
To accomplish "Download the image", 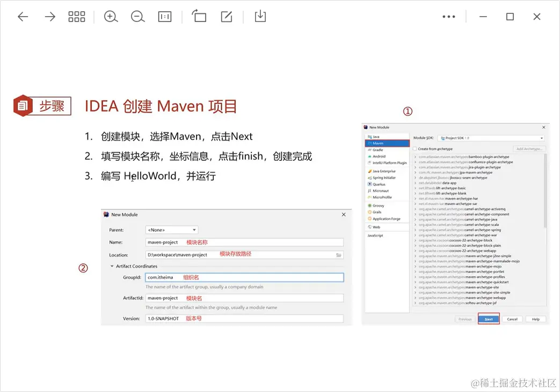I will coord(260,17).
